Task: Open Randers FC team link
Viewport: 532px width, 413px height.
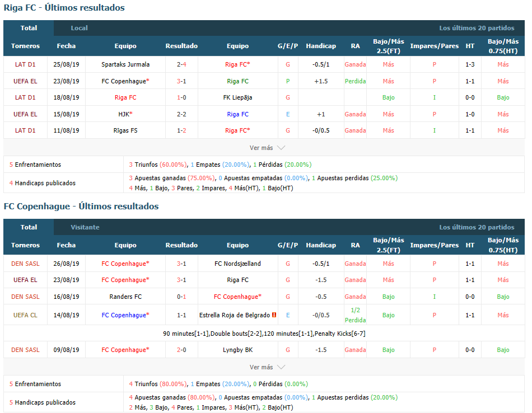Action: pos(125,297)
